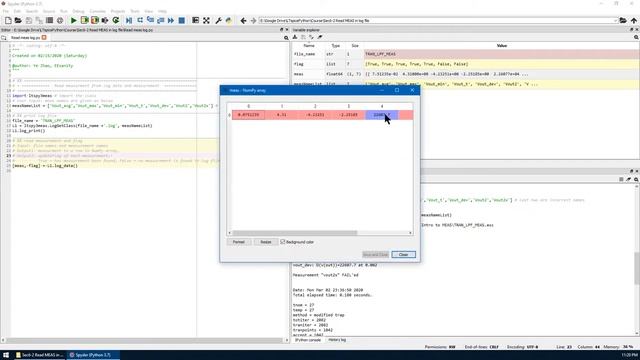This screenshot has height=360, width=640.
Task: Toggle fullscreen mode toolbar icon
Action: coord(207,20)
